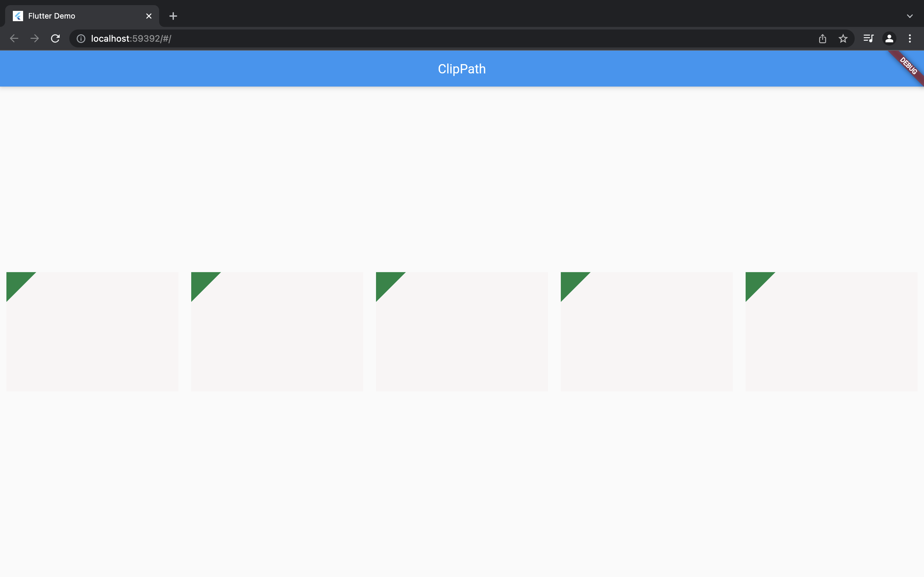Open the media controls icon

pyautogui.click(x=868, y=38)
